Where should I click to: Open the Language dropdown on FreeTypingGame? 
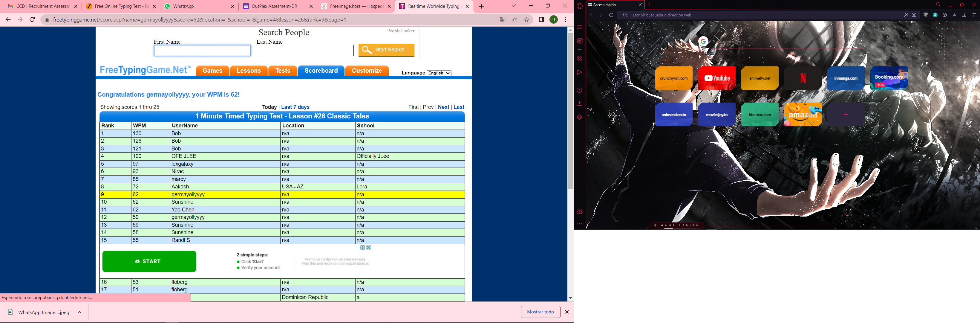click(x=439, y=73)
